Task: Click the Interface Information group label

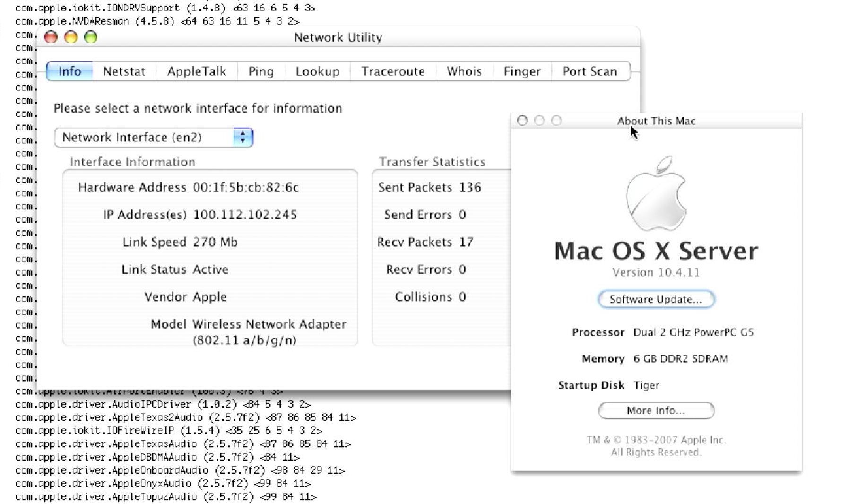Action: (x=132, y=162)
